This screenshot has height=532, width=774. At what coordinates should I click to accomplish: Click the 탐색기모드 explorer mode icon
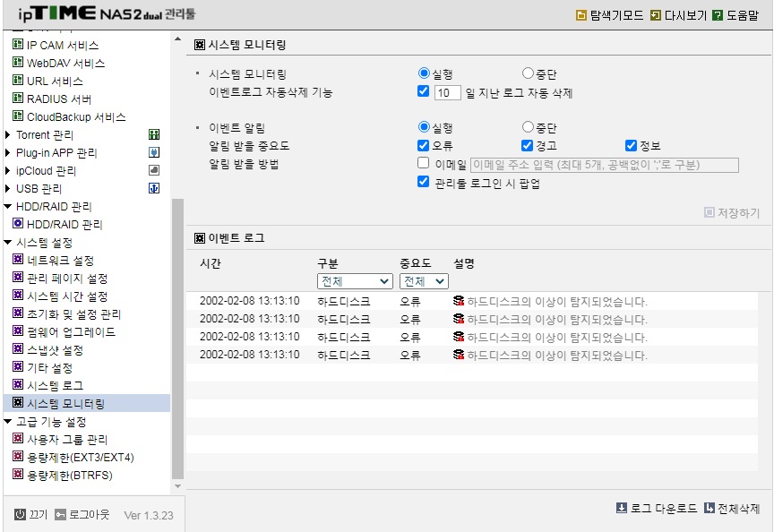(581, 15)
